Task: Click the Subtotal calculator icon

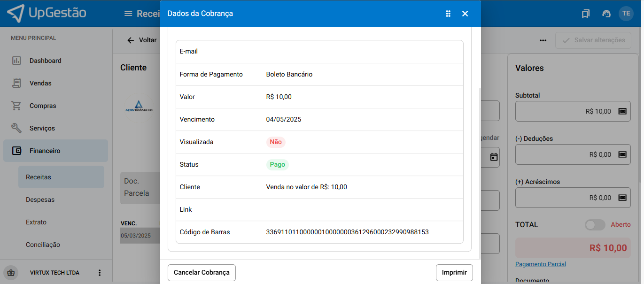Action: click(622, 111)
